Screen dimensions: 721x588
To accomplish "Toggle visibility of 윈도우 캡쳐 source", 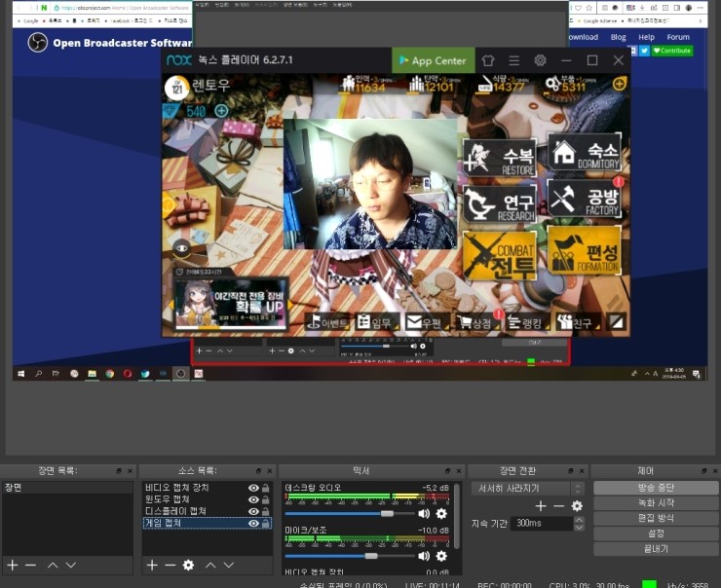I will coord(253,499).
